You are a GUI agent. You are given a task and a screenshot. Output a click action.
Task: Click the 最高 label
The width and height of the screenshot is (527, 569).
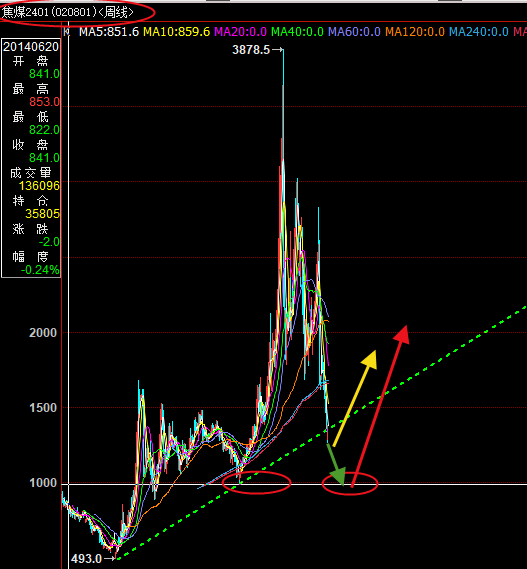click(x=31, y=89)
